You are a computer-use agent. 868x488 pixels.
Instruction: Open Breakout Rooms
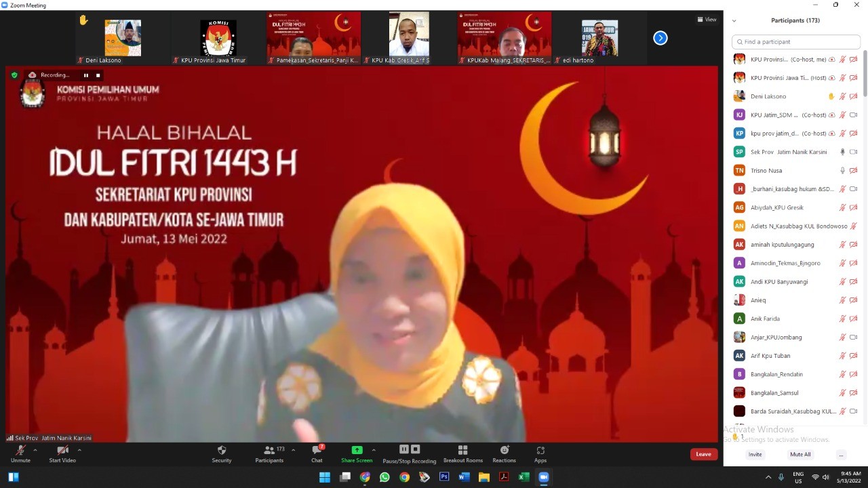tap(462, 453)
